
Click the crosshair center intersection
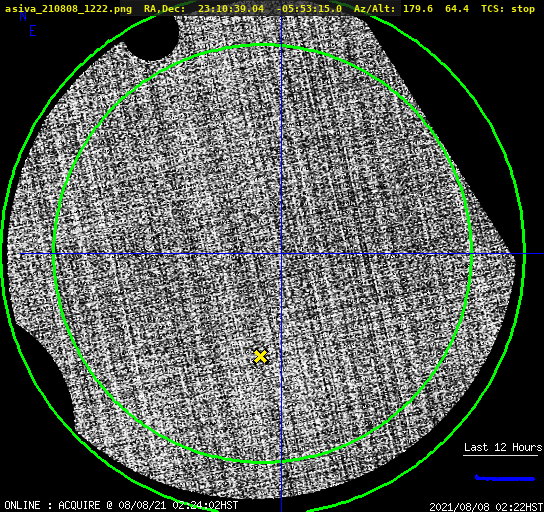pyautogui.click(x=281, y=254)
